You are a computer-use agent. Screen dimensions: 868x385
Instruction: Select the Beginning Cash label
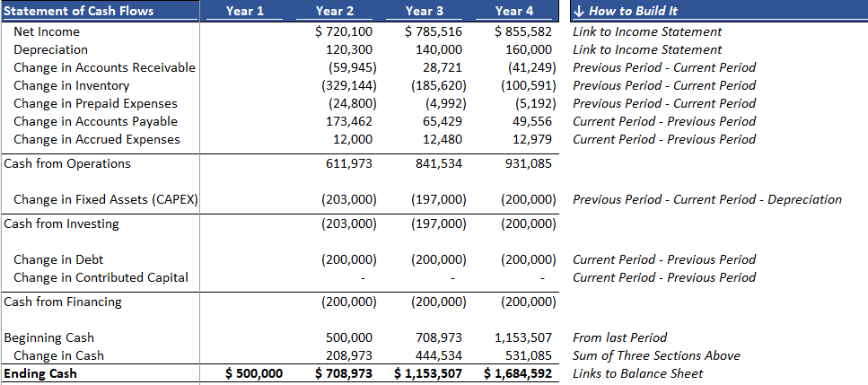pos(48,337)
